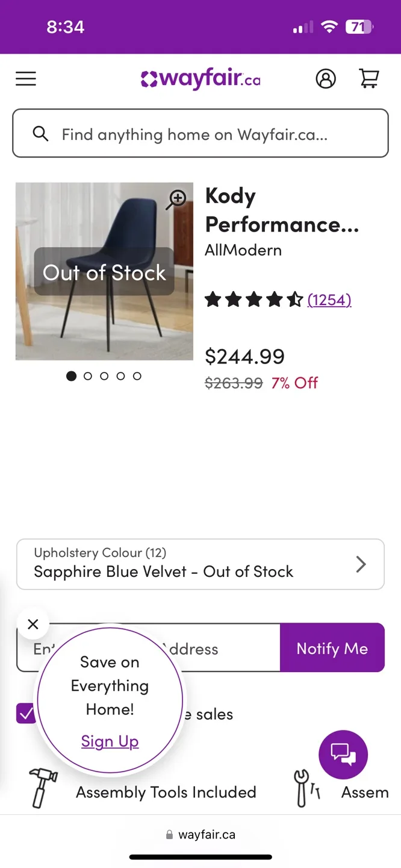
Task: Open the Sign Up link
Action: tap(109, 741)
